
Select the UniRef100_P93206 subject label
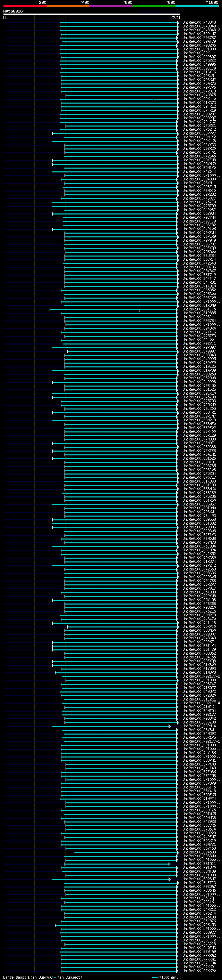point(199,45)
